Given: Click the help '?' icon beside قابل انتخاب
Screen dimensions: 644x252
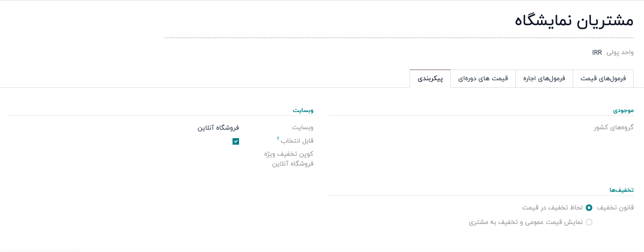Looking at the screenshot, I should [278, 139].
